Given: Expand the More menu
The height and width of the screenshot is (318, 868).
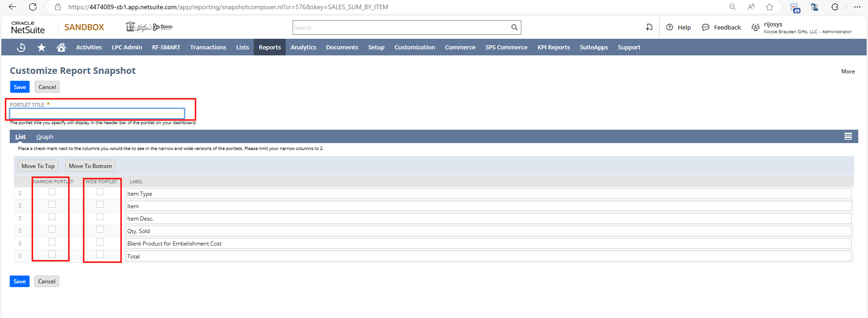Looking at the screenshot, I should click(848, 72).
